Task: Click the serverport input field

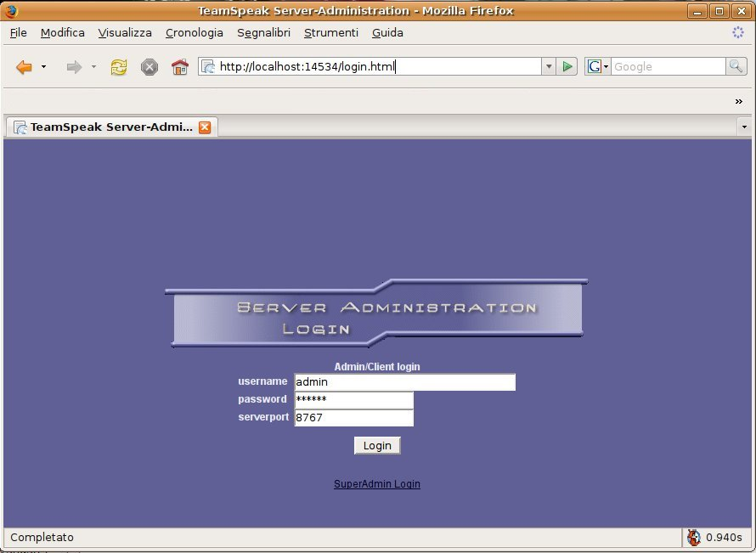Action: tap(354, 418)
